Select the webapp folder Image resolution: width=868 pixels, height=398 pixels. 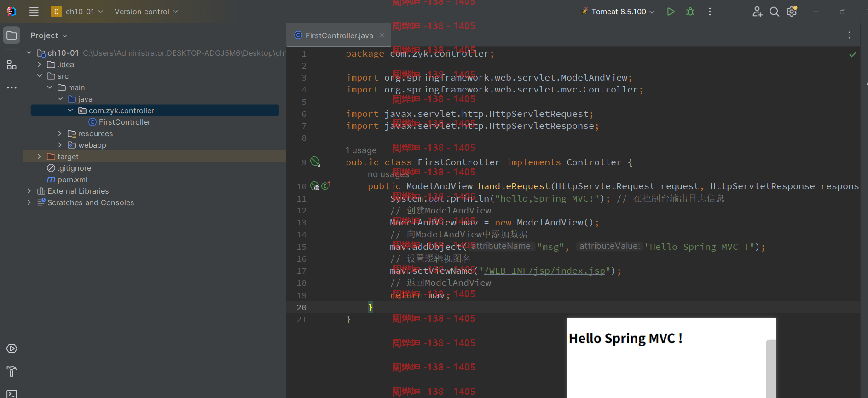87,145
